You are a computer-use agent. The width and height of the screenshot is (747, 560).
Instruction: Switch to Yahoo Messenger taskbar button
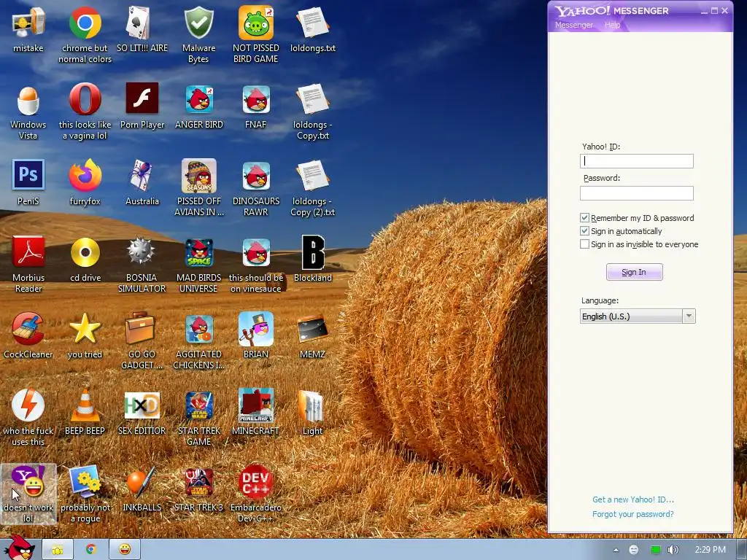(125, 550)
